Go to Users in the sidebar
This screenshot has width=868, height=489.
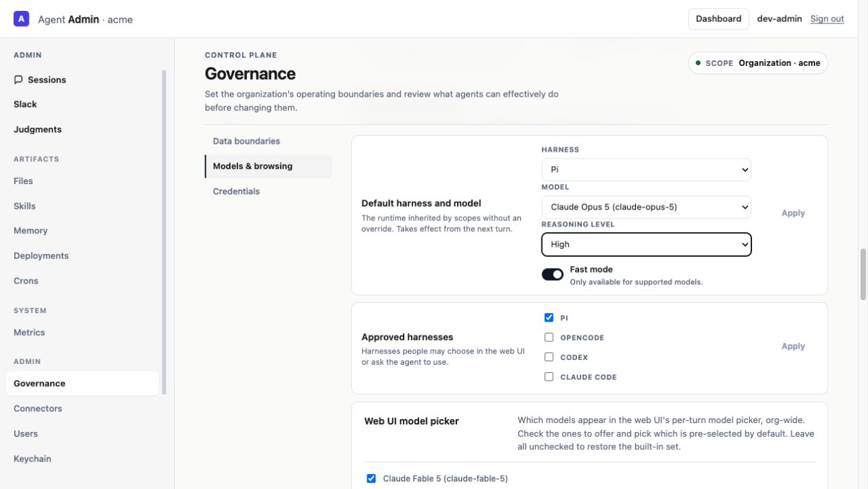[x=82, y=433]
